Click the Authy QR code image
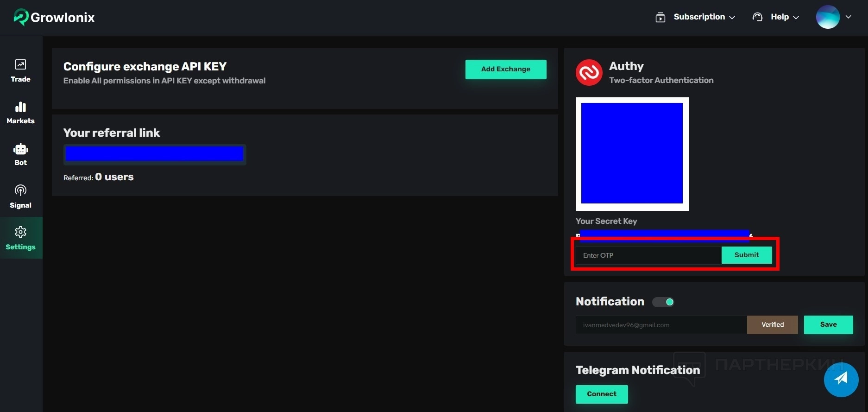The height and width of the screenshot is (412, 868). [x=632, y=154]
